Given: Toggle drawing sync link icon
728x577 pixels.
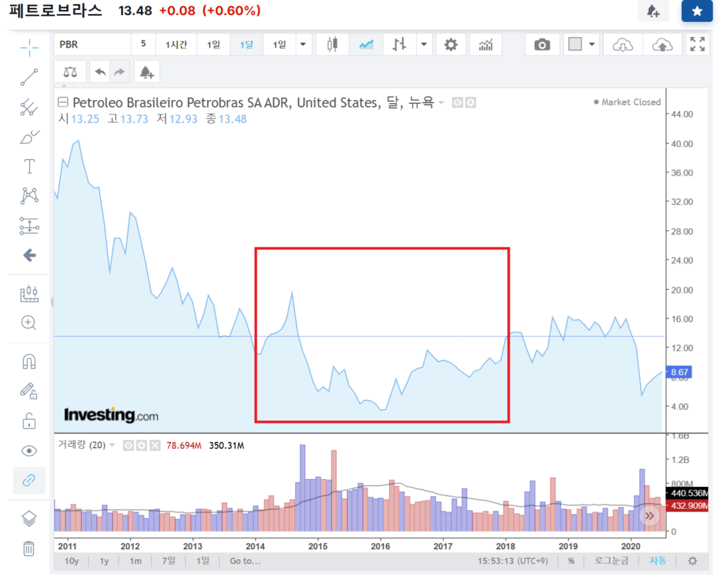Looking at the screenshot, I should [x=28, y=480].
